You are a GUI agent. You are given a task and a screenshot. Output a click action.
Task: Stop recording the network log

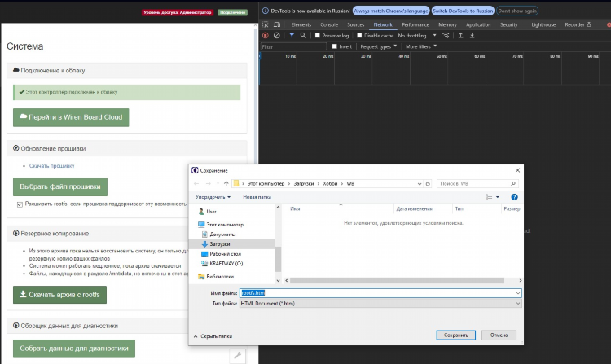pyautogui.click(x=266, y=36)
